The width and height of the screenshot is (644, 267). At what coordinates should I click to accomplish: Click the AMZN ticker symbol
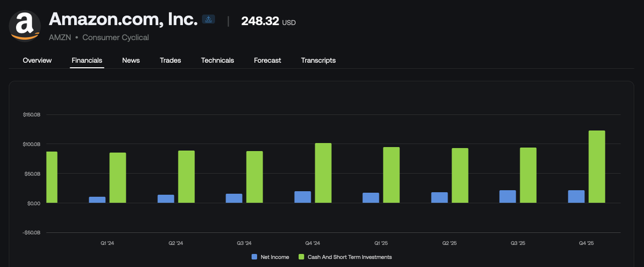point(60,37)
